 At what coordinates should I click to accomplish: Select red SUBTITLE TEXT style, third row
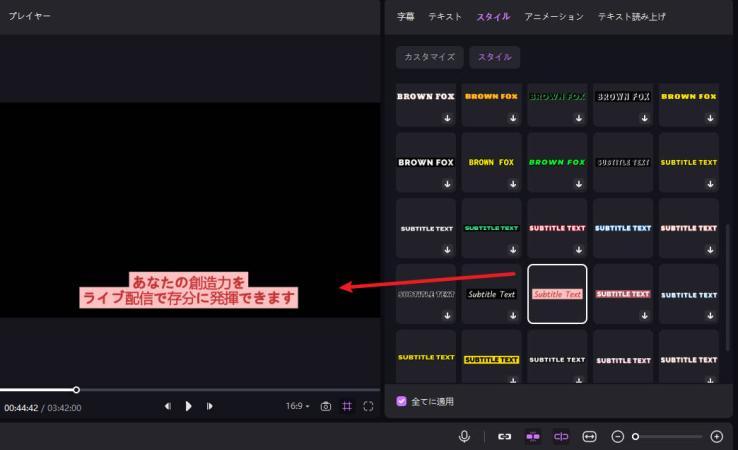tap(557, 228)
